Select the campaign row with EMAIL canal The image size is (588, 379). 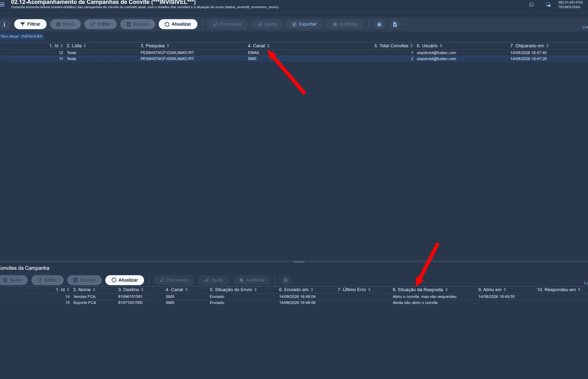pyautogui.click(x=294, y=53)
